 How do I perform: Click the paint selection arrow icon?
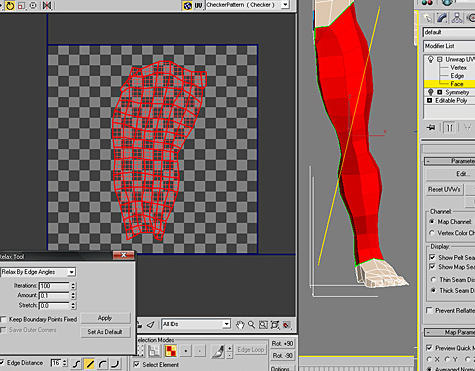coord(151,324)
